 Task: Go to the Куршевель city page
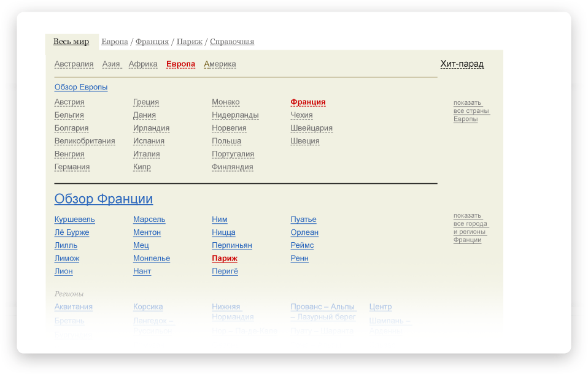(74, 219)
